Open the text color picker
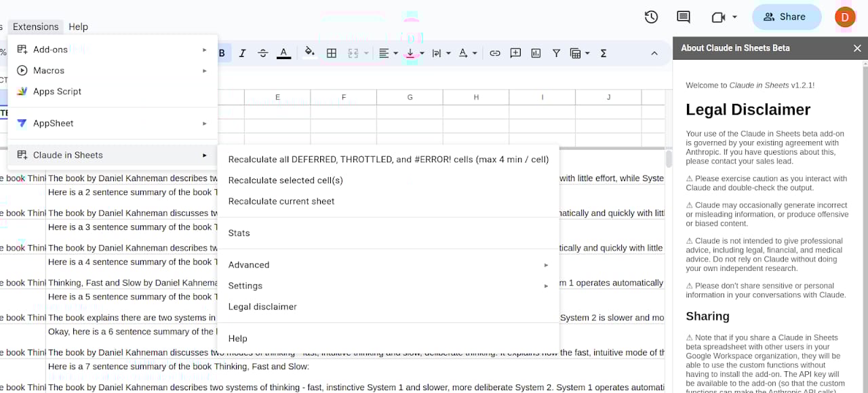Viewport: 868px width, 393px height. (x=283, y=53)
